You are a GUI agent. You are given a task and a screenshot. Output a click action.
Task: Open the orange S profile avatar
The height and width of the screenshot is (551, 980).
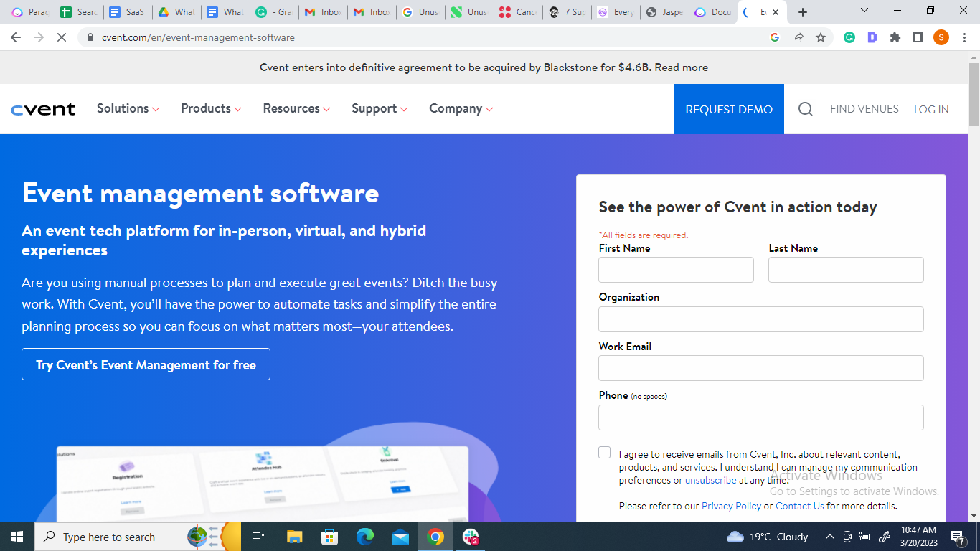coord(941,37)
